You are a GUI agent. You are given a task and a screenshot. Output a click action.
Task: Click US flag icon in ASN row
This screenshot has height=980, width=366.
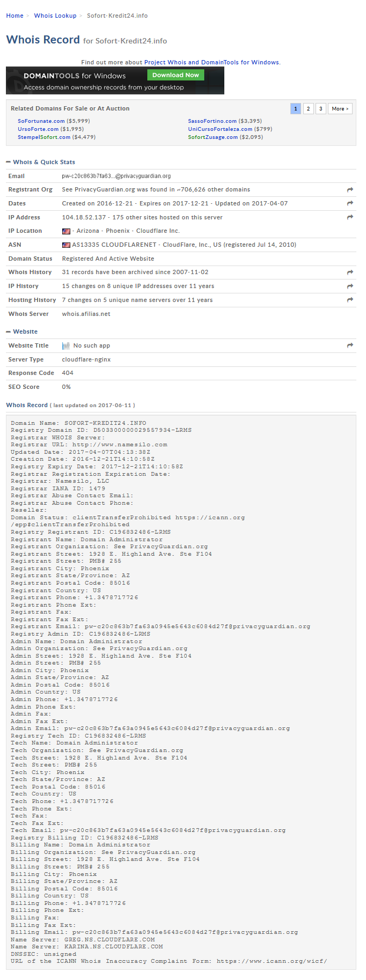[66, 245]
